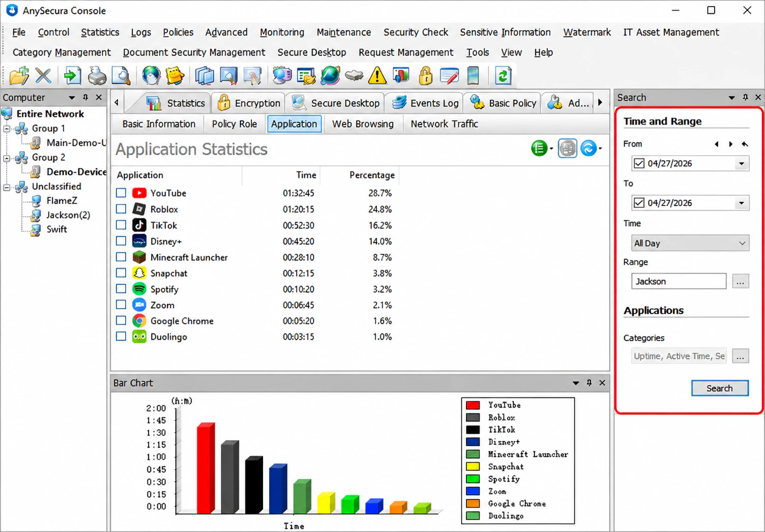The width and height of the screenshot is (765, 532).
Task: Click the bar chart toolbar icon
Action: pos(401,76)
